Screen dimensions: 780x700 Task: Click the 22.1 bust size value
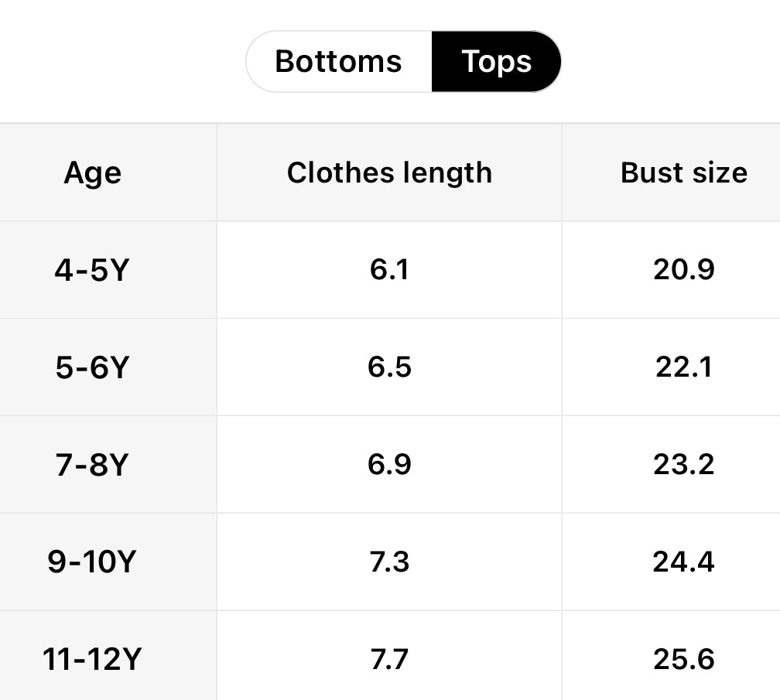coord(683,367)
